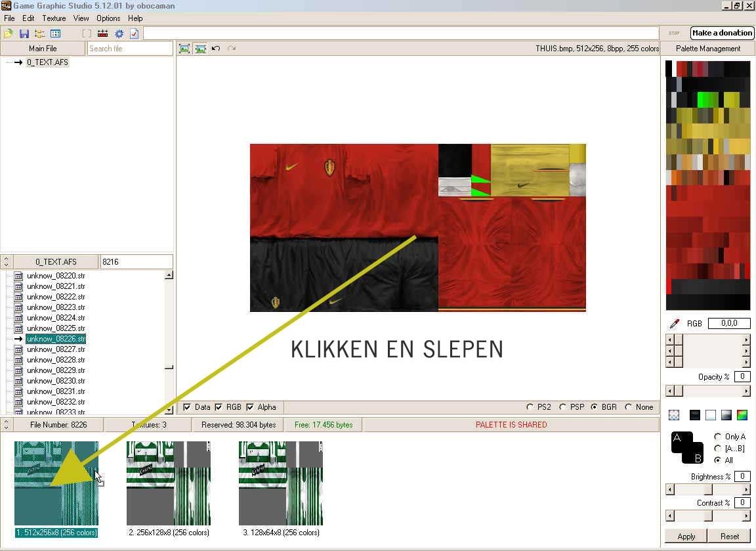
Task: Click the tree list view toolbar icon
Action: (39, 33)
